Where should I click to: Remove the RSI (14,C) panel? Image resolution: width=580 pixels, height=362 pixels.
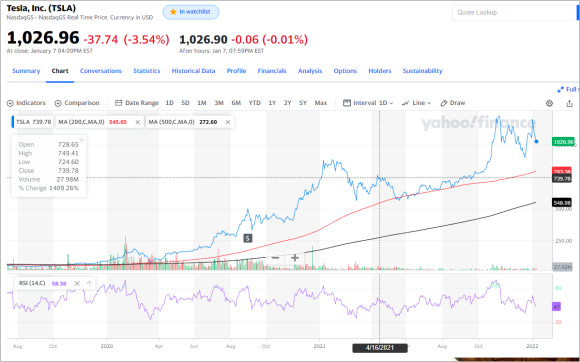coord(77,284)
